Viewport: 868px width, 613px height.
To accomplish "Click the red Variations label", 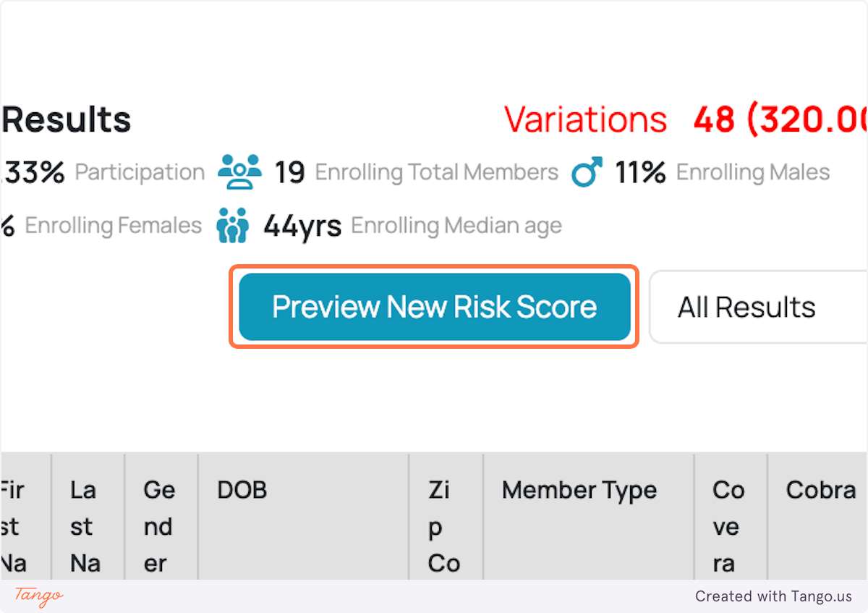I will 586,118.
